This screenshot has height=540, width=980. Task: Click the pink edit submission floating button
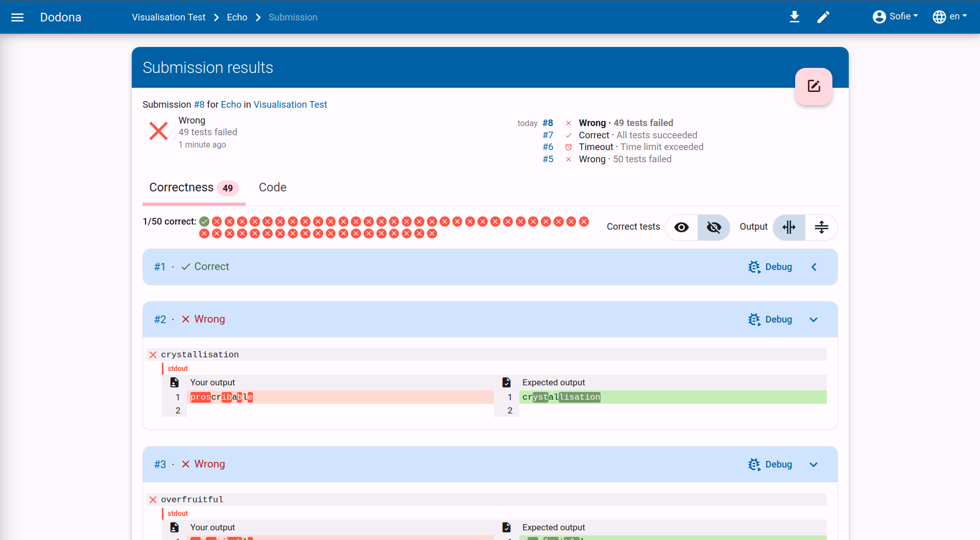pyautogui.click(x=814, y=86)
